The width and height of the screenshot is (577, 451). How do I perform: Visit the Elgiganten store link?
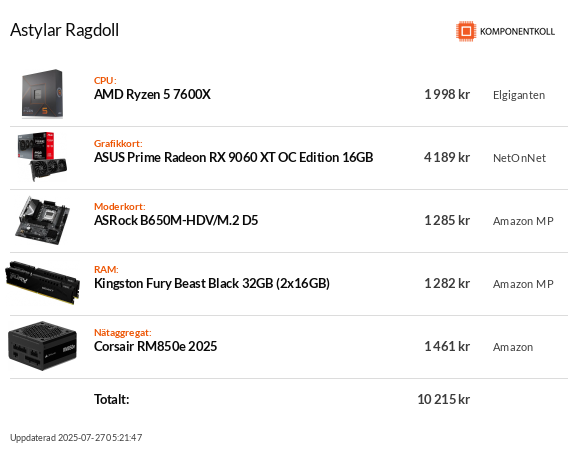pos(519,95)
